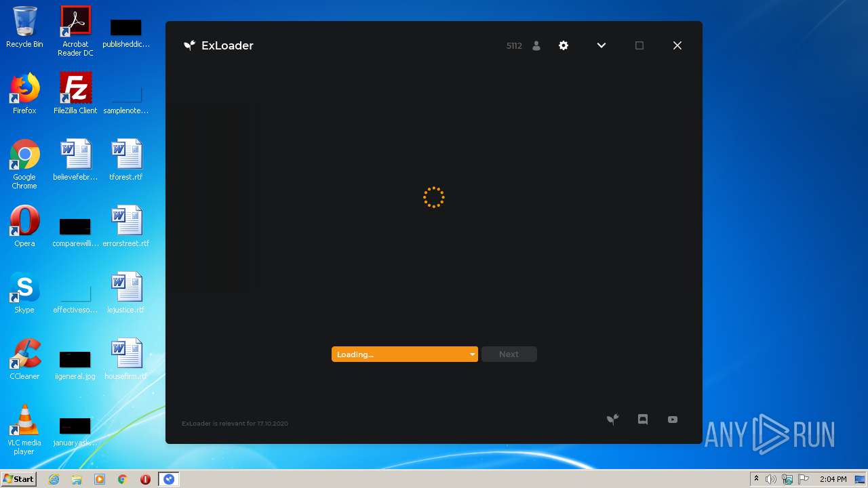
Task: Select the Google Chrome desktop shortcut
Action: point(24,165)
